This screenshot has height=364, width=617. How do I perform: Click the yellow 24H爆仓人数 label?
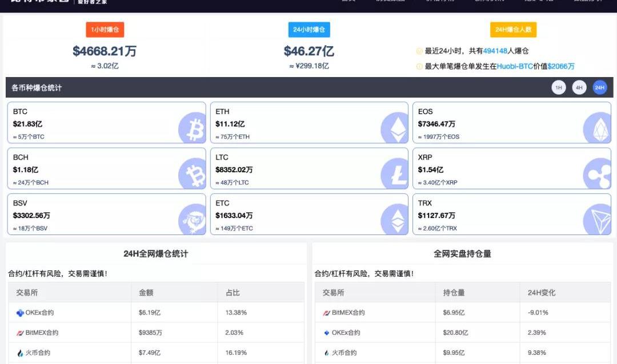(x=513, y=30)
